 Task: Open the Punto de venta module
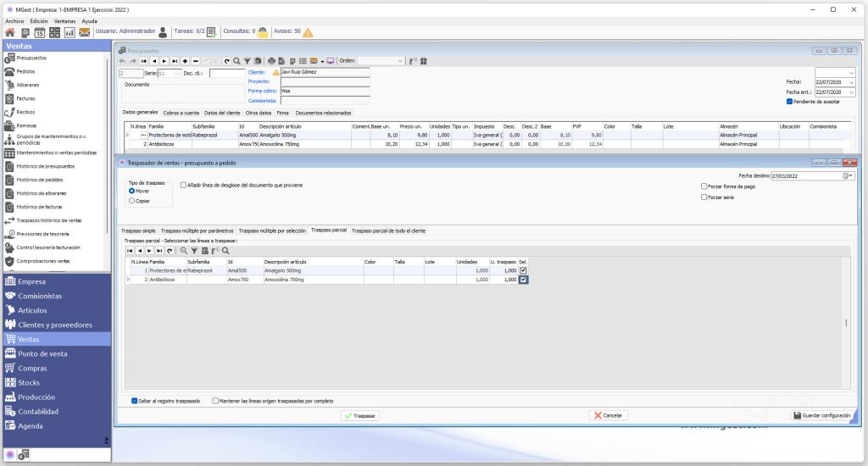coord(42,353)
